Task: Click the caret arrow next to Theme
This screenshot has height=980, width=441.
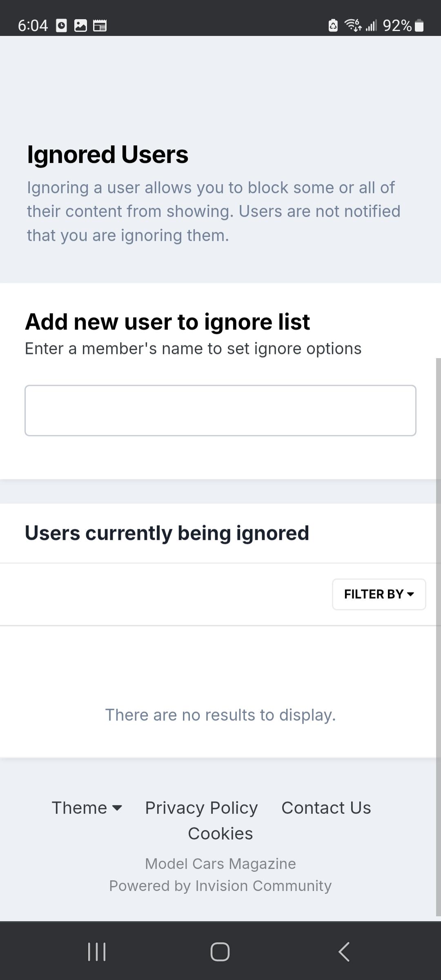Action: [x=117, y=808]
